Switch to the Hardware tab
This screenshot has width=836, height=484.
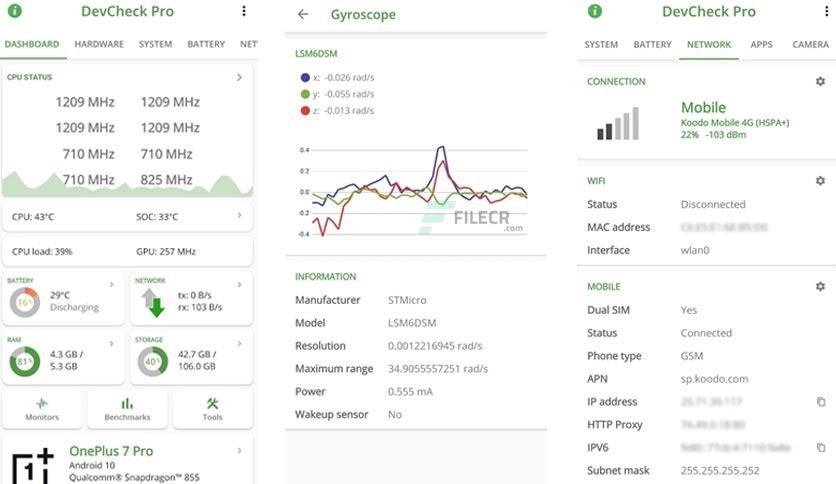click(x=99, y=44)
